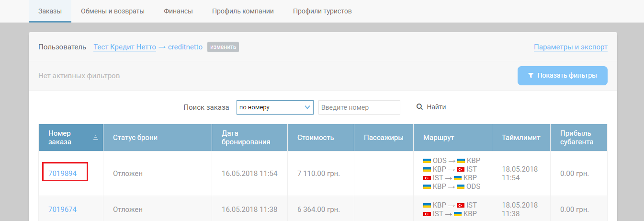Click the sort icon in Номер заказа header
Screen dimensions: 644x221
95,138
